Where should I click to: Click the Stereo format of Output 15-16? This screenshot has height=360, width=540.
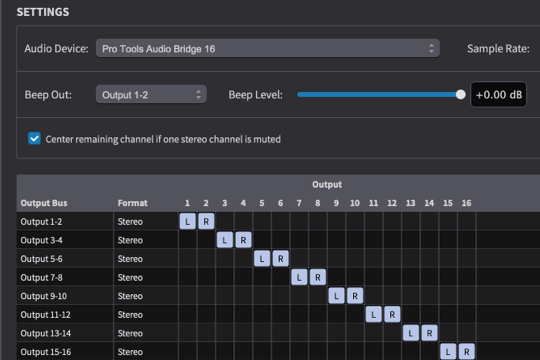click(x=130, y=352)
